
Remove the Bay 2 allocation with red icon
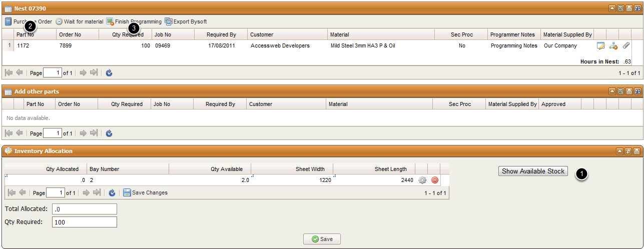tap(434, 180)
